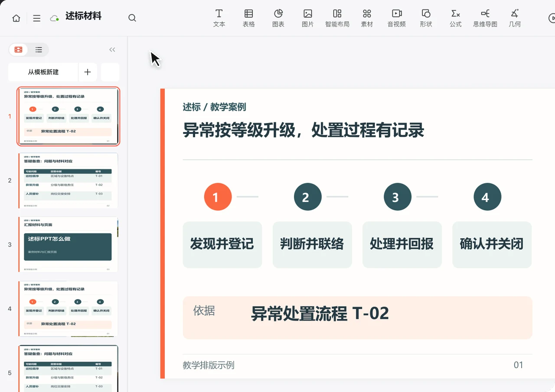The height and width of the screenshot is (392, 555).
Task: Select the 发现并登记 box on canvas
Action: coord(222,245)
